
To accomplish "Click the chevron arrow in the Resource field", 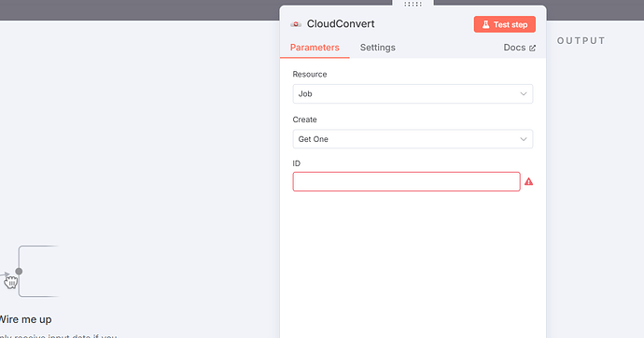I will click(x=524, y=94).
